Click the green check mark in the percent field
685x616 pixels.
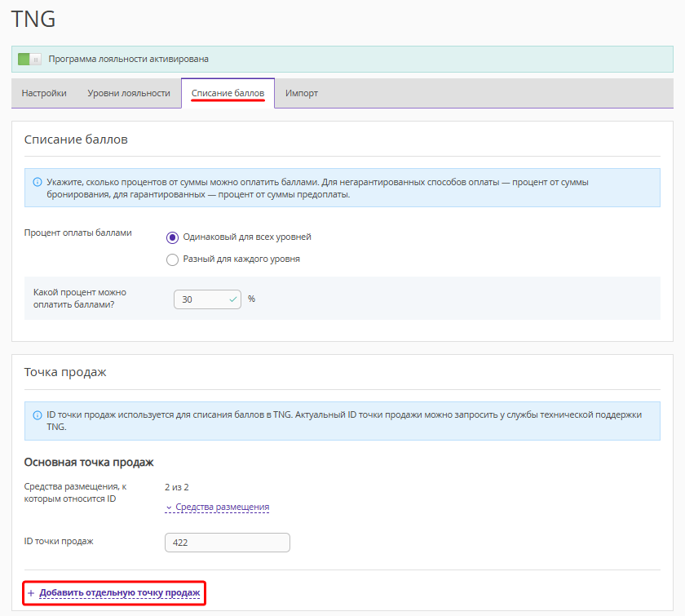[234, 299]
